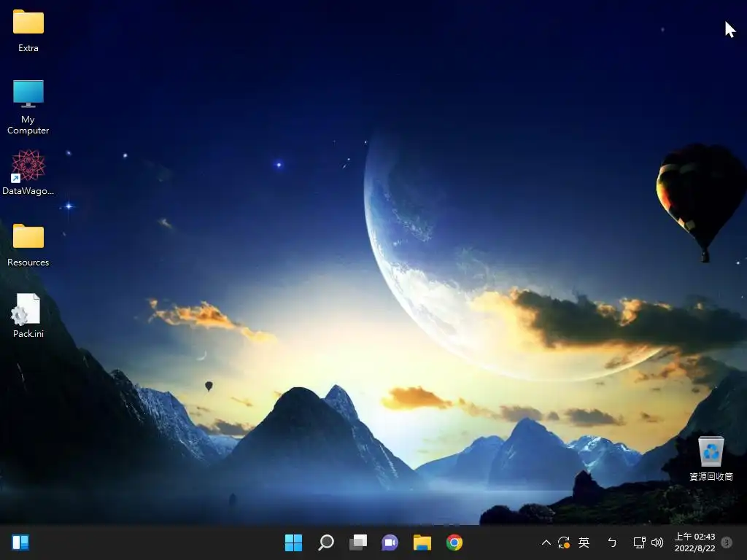Launch Teams Chat from taskbar
747x560 pixels.
390,542
